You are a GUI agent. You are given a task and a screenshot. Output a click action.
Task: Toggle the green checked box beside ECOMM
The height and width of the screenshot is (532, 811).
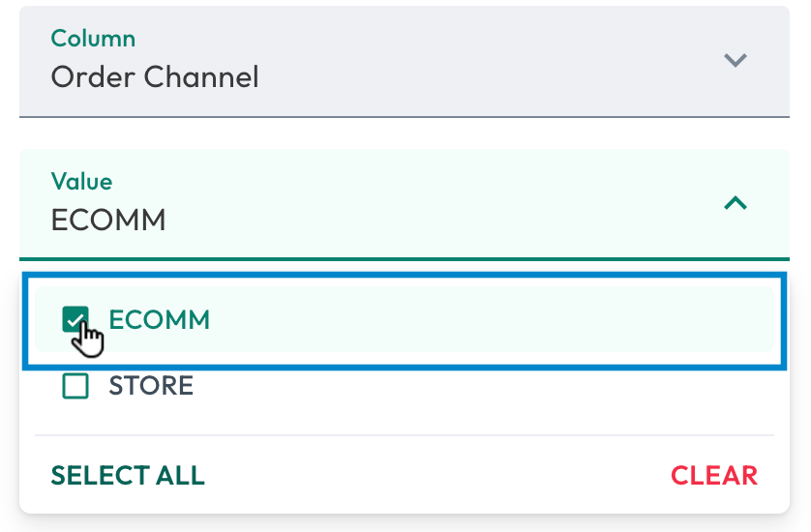tap(75, 319)
